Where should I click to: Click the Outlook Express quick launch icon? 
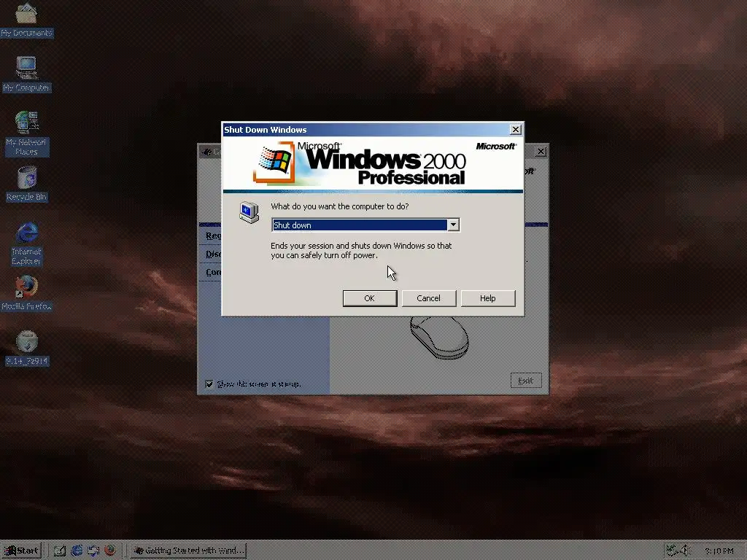(93, 551)
